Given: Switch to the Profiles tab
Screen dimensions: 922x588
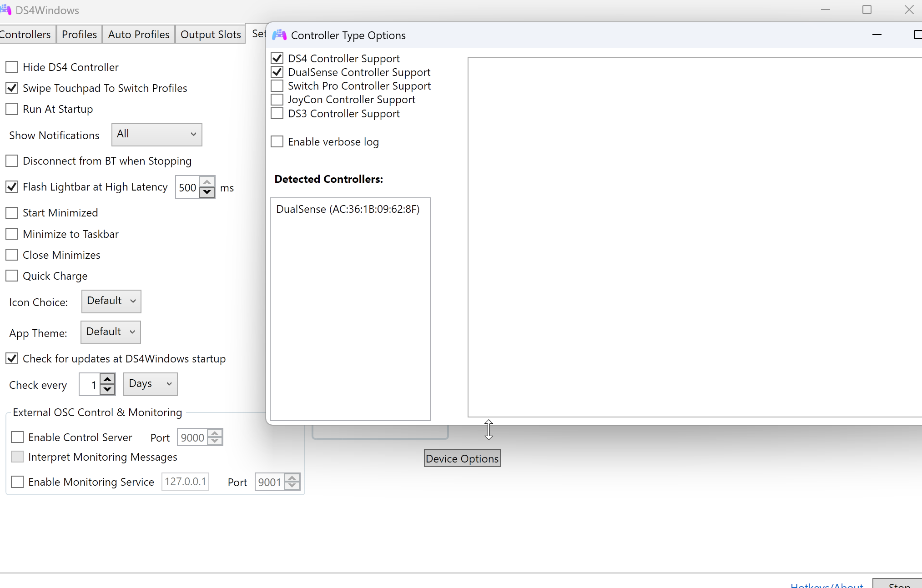Looking at the screenshot, I should (79, 35).
